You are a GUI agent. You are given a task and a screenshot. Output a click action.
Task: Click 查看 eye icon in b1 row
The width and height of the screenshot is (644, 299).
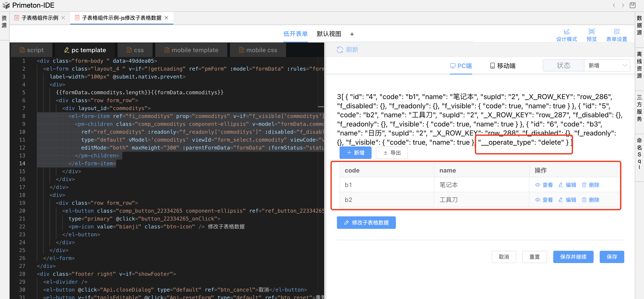click(x=537, y=185)
